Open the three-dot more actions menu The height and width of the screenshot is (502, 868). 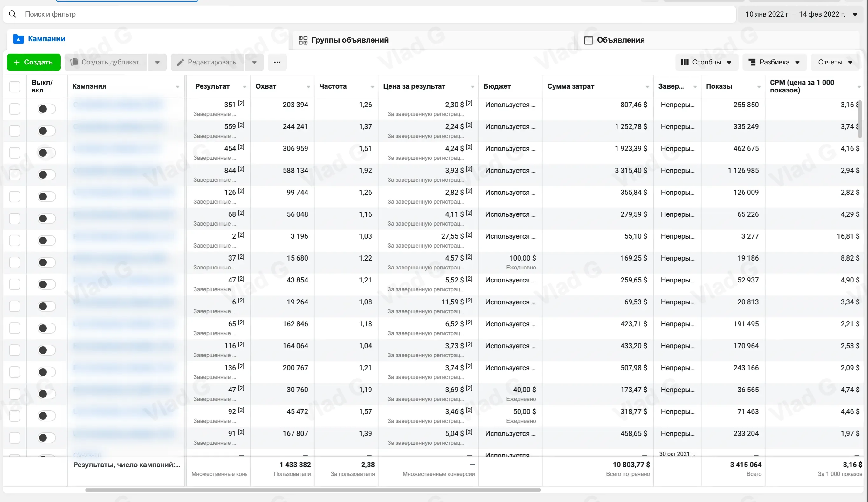point(277,62)
